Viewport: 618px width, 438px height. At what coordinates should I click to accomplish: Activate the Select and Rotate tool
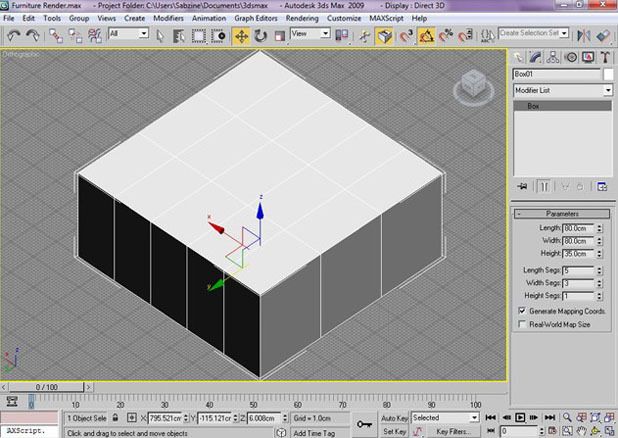coord(260,36)
